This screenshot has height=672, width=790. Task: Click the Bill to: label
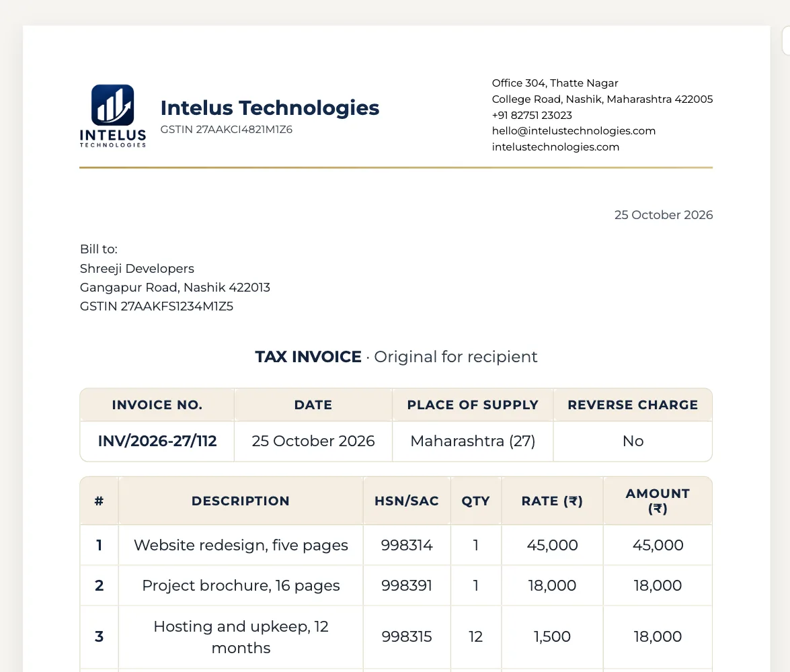tap(99, 249)
